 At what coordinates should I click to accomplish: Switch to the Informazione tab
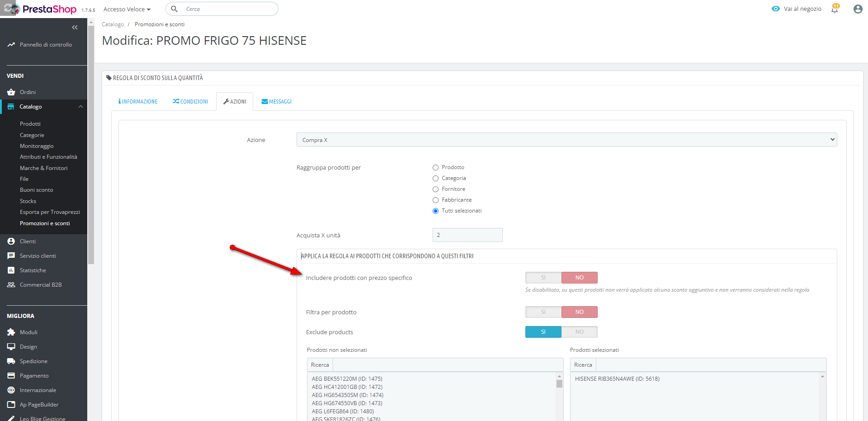tap(138, 102)
